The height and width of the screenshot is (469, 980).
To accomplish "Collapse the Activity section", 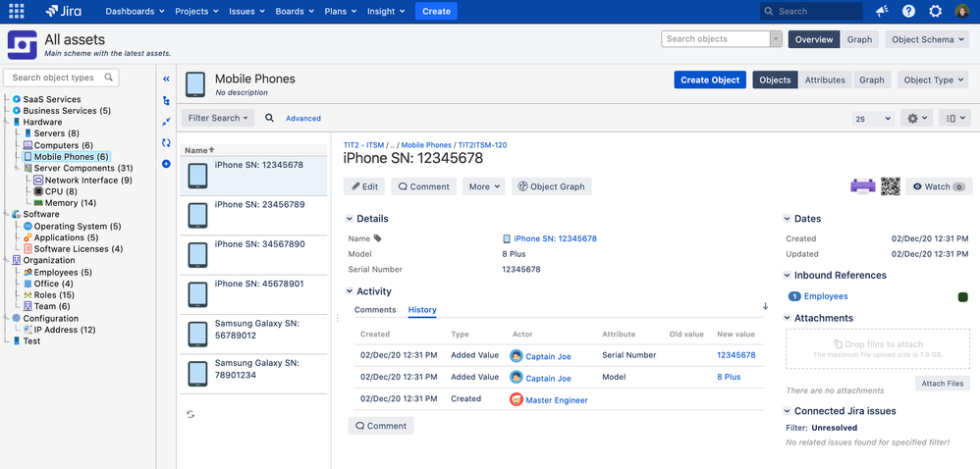I will [350, 291].
